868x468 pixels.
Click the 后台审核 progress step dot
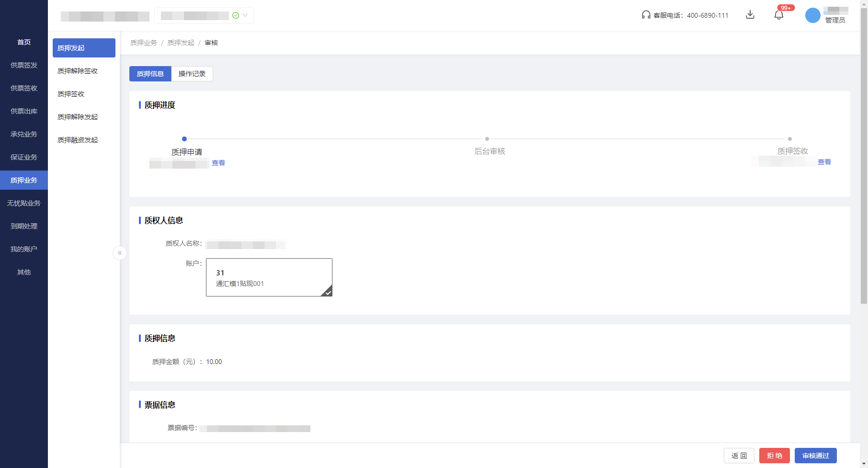pos(487,139)
